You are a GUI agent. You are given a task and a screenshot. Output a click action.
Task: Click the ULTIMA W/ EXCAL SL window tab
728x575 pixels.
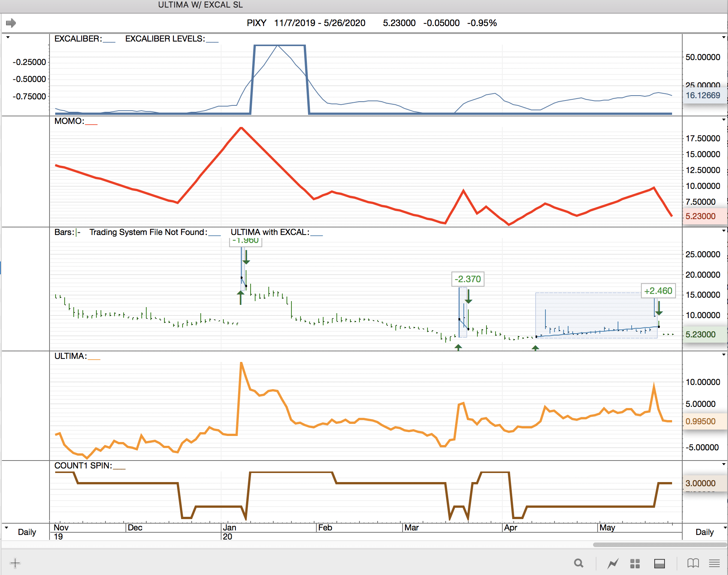(200, 5)
